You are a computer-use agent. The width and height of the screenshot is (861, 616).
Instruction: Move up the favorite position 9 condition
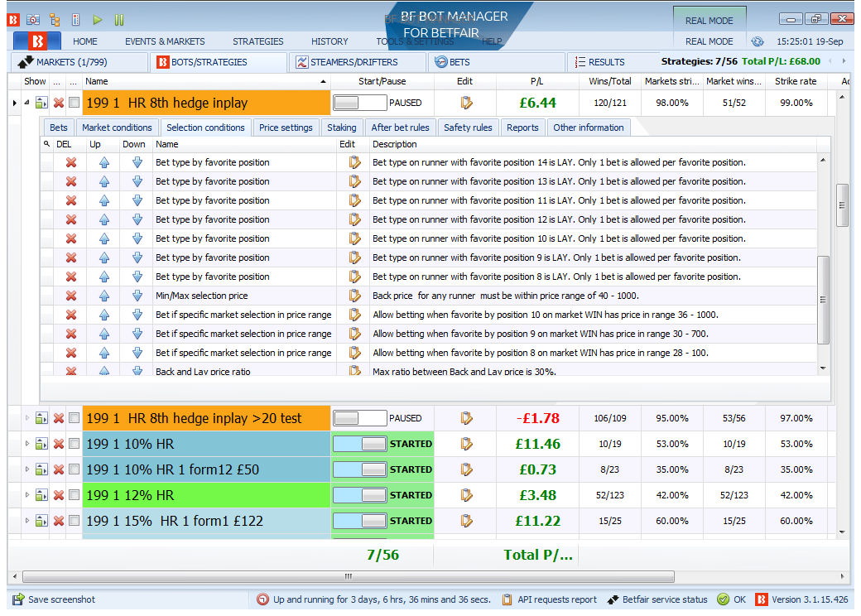click(104, 257)
